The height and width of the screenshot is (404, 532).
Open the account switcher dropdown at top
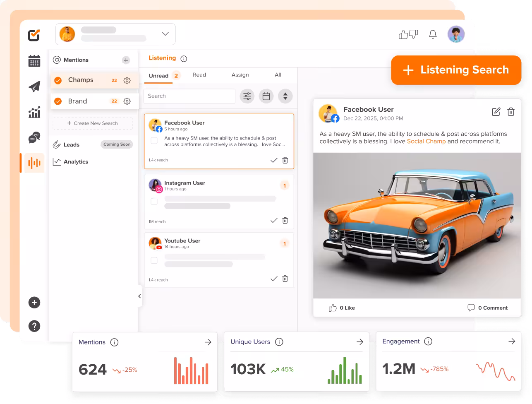click(x=165, y=34)
